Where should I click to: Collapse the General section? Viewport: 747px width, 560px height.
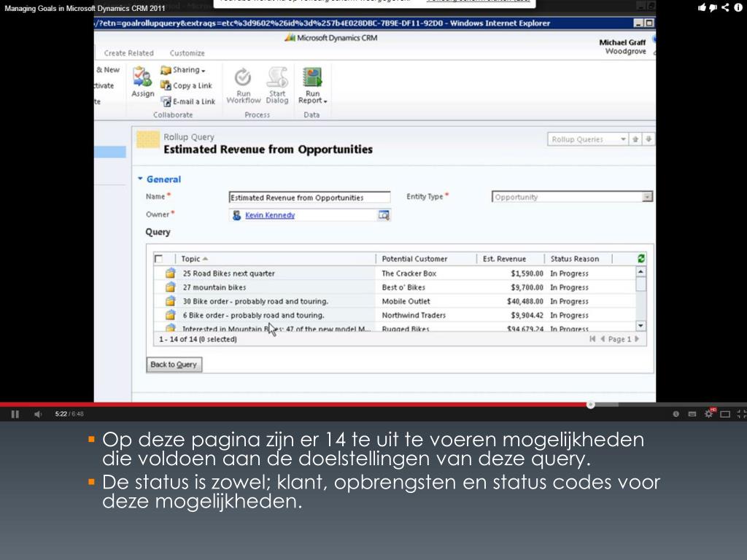click(x=140, y=179)
